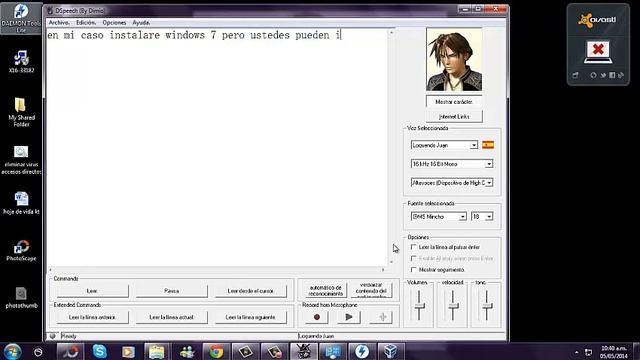The width and height of the screenshot is (640, 360).
Task: Click the Mostrar carácter button
Action: [454, 101]
